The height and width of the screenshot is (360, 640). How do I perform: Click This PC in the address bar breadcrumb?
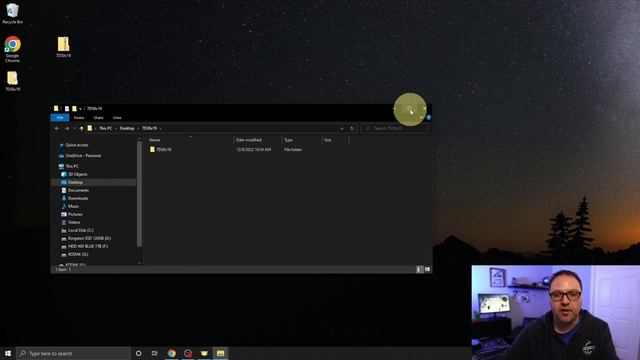coord(106,128)
